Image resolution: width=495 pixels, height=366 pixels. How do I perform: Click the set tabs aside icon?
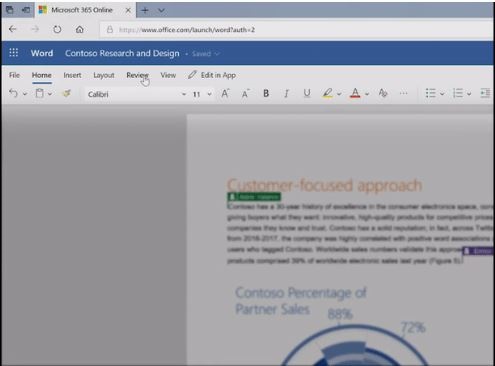click(x=26, y=10)
